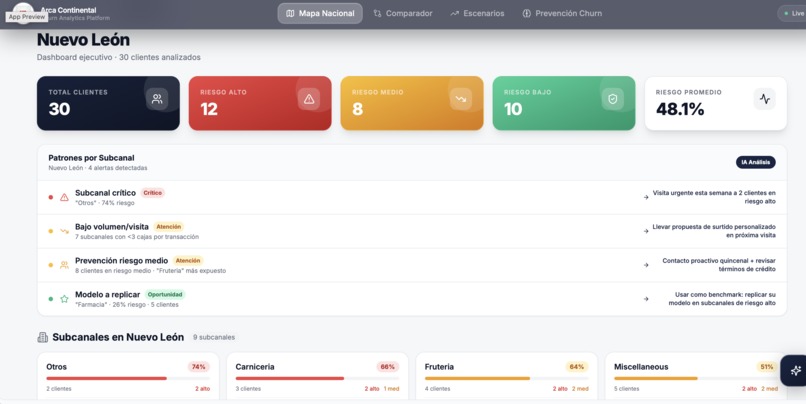The width and height of the screenshot is (806, 404).
Task: Click the Atención badge on Prevención riesgo medio
Action: tap(188, 261)
